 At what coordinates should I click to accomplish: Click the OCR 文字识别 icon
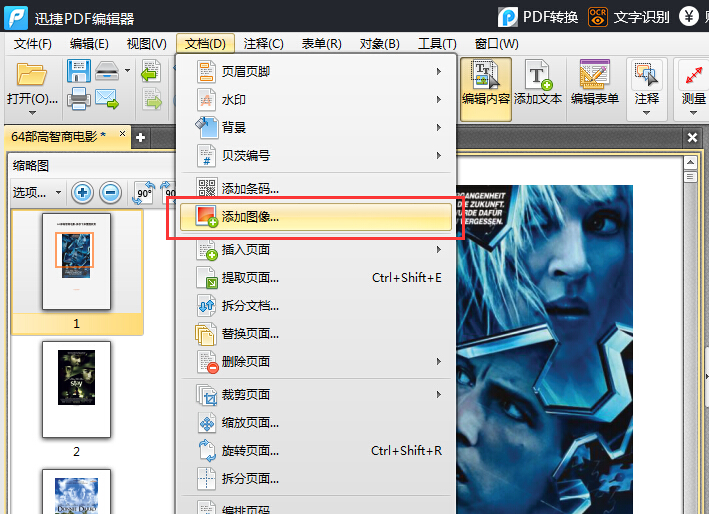coord(598,17)
